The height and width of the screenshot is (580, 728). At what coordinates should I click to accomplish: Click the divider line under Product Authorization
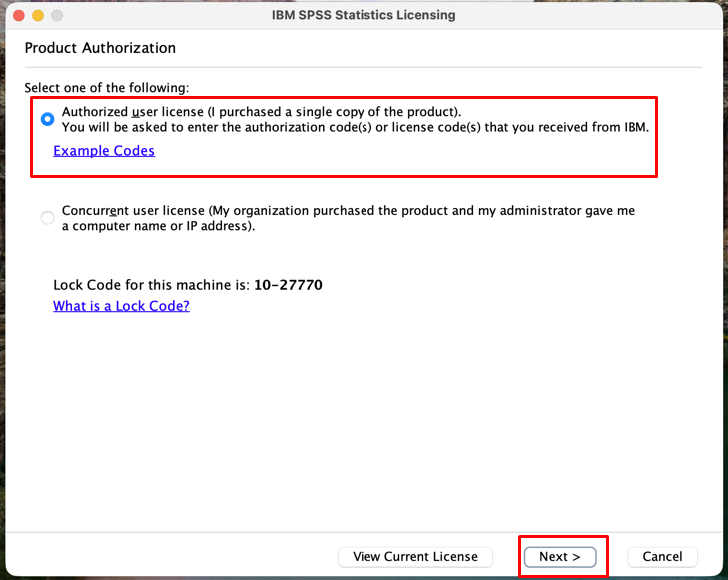364,68
